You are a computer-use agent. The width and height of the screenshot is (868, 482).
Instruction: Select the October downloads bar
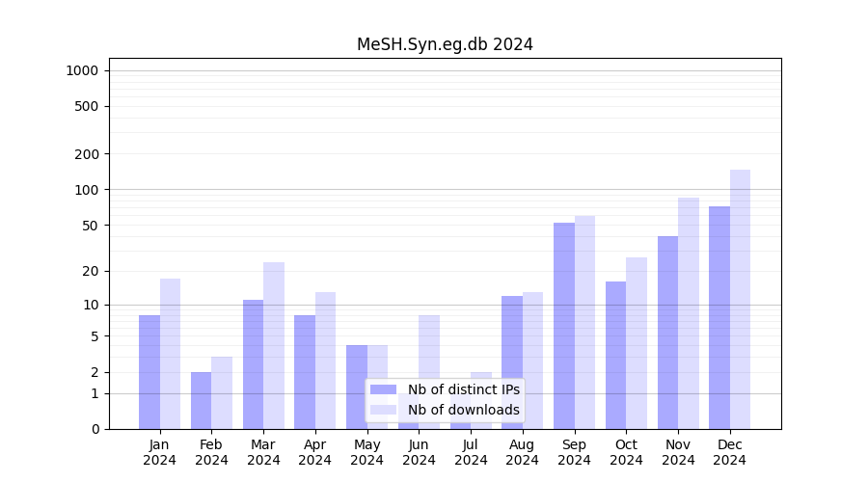pyautogui.click(x=637, y=343)
